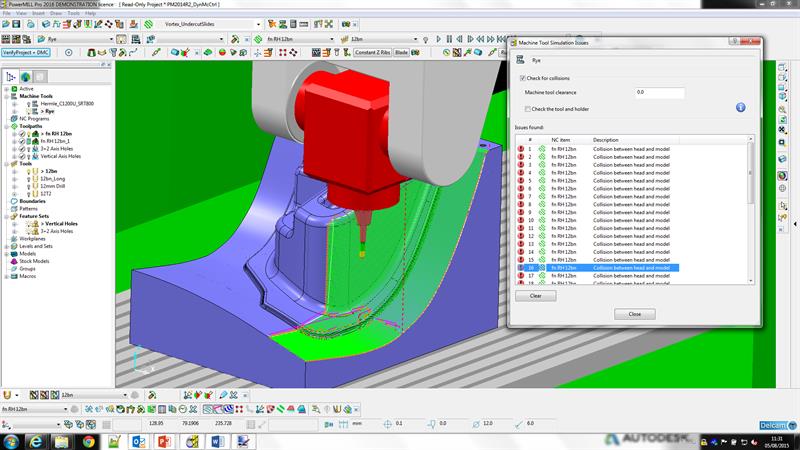Click the VerifyProject + DMC button
Image resolution: width=800 pixels, height=450 pixels.
[26, 53]
